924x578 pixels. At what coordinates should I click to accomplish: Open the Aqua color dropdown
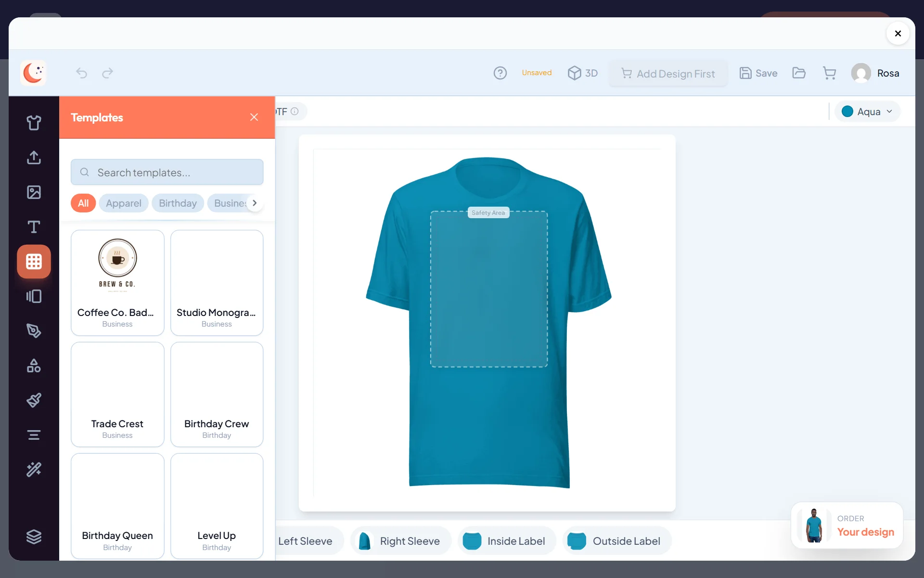point(867,112)
